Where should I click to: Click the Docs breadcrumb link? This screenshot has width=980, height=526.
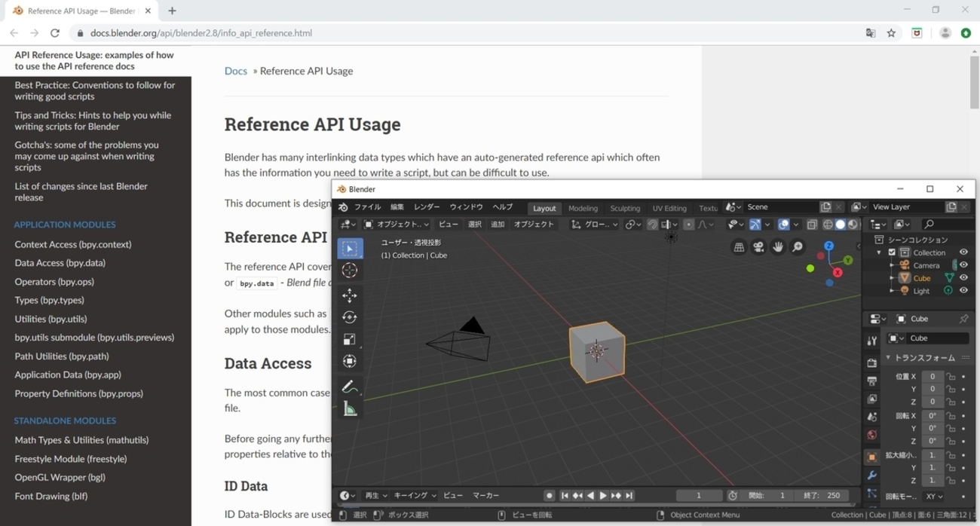point(236,71)
